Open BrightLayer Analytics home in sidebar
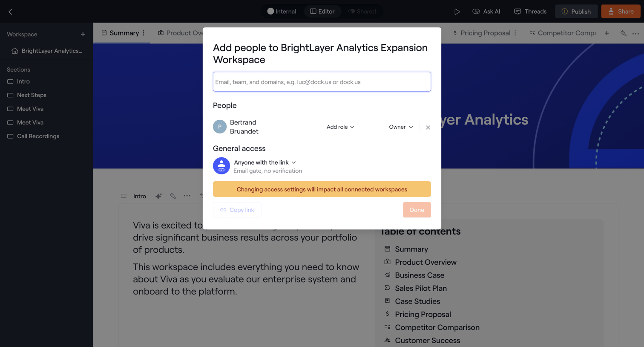This screenshot has width=644, height=347. pyautogui.click(x=47, y=51)
